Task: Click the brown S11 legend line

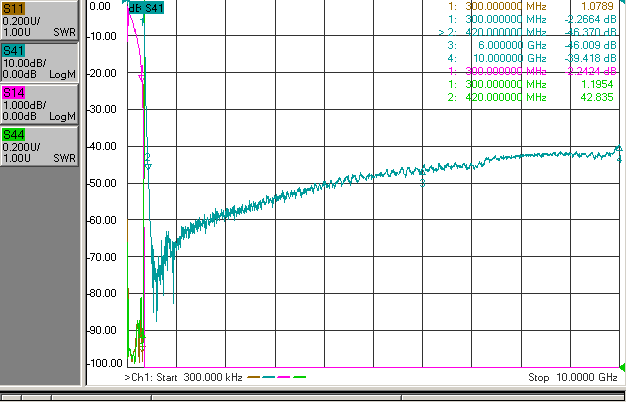Action: pyautogui.click(x=253, y=377)
